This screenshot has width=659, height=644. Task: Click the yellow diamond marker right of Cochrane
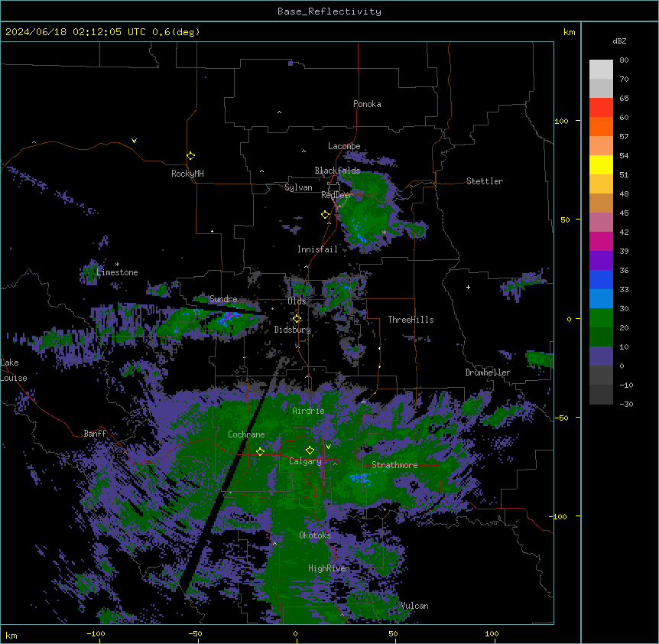pos(260,451)
